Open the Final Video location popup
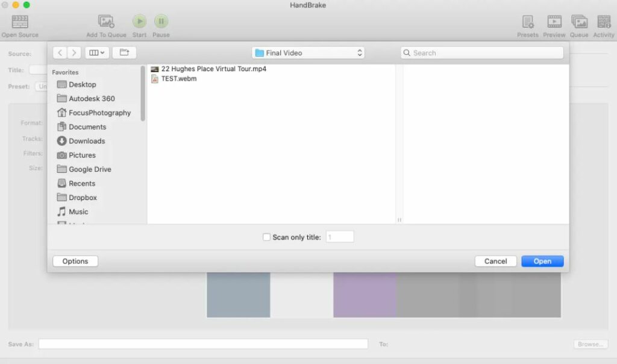Image resolution: width=617 pixels, height=364 pixels. tap(308, 52)
